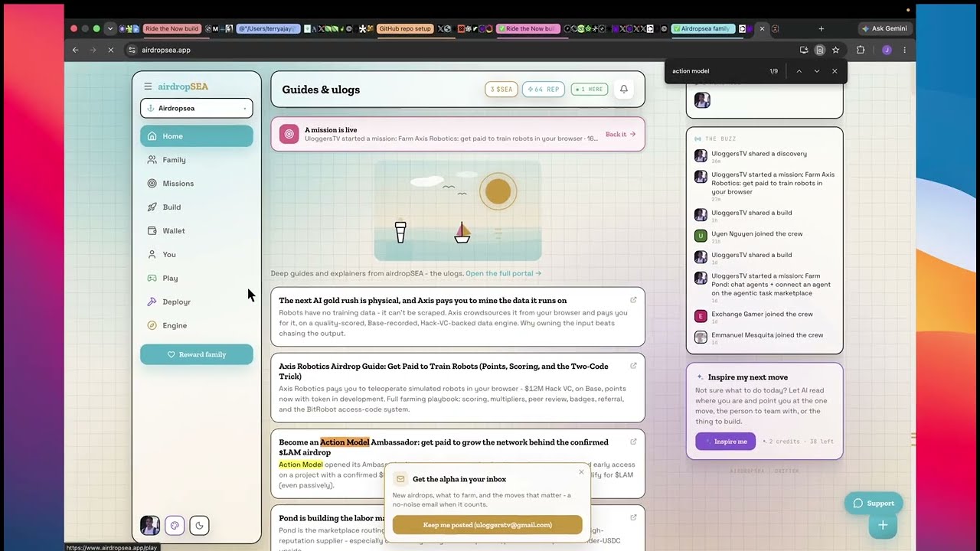Screen dimensions: 980x551
Task: Open external link for Pond article
Action: (633, 517)
